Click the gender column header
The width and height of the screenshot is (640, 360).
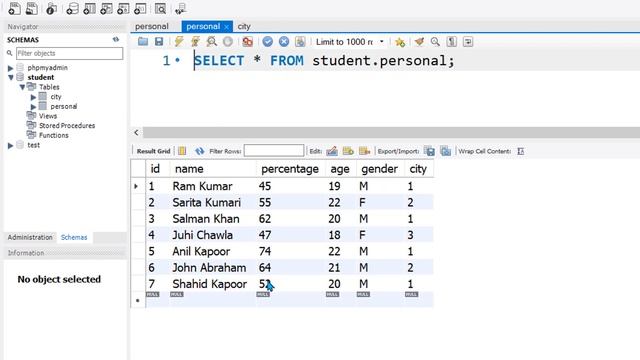(x=379, y=169)
